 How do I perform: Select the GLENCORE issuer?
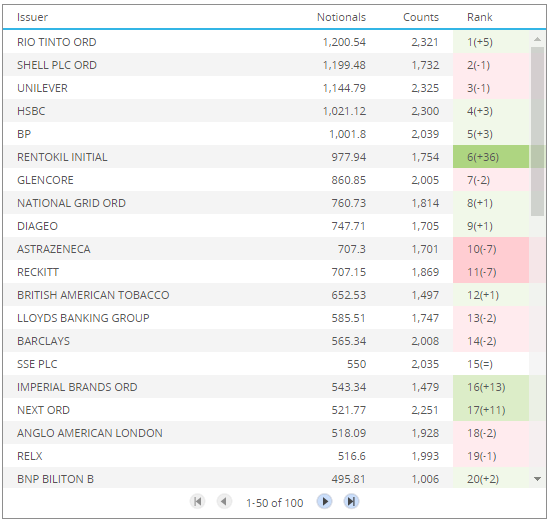pos(45,180)
